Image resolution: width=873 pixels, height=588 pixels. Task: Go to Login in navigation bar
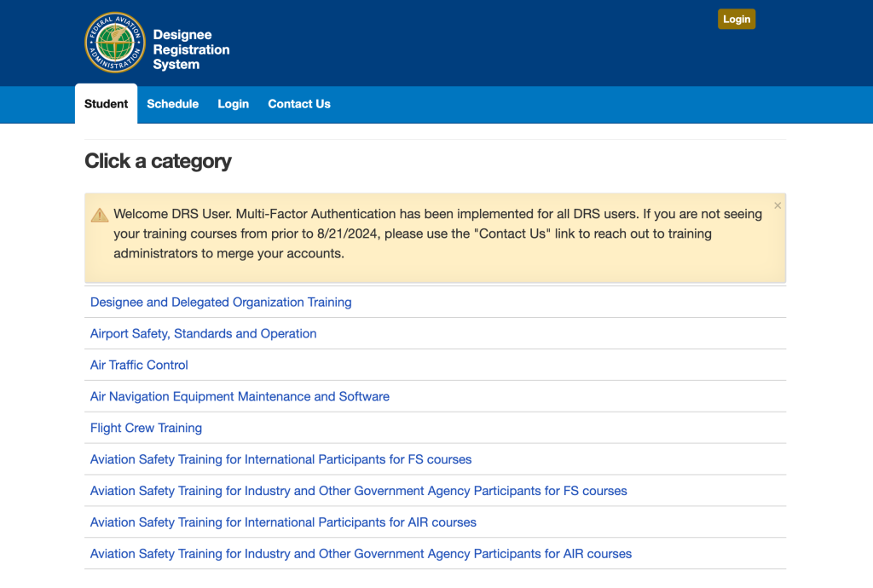[233, 104]
